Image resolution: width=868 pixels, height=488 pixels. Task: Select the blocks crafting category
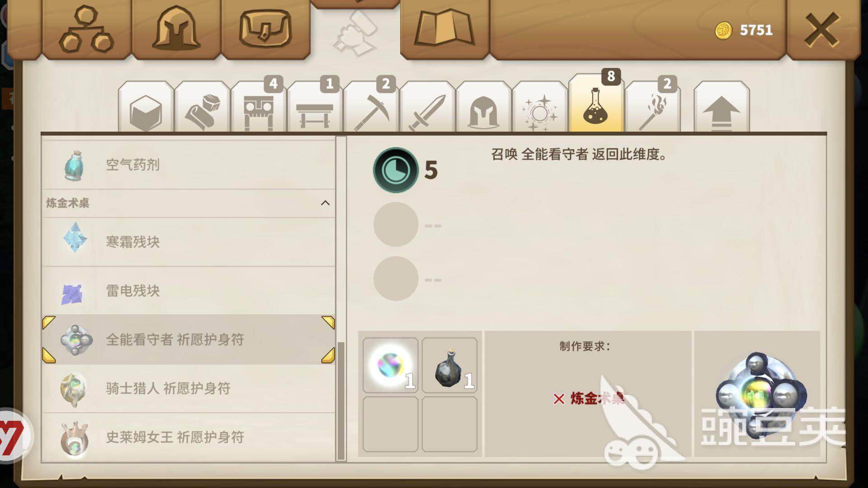146,108
